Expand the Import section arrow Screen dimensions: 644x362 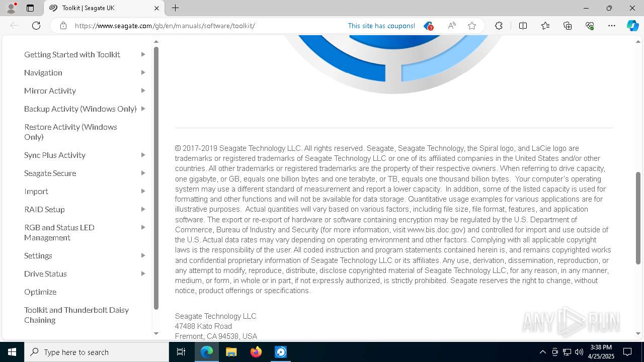point(143,191)
